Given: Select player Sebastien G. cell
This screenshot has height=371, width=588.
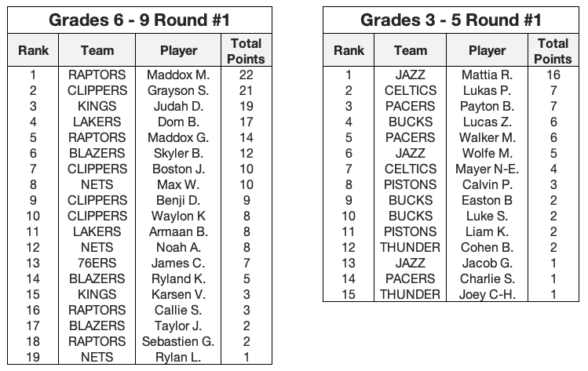Looking at the screenshot, I should 178,341.
